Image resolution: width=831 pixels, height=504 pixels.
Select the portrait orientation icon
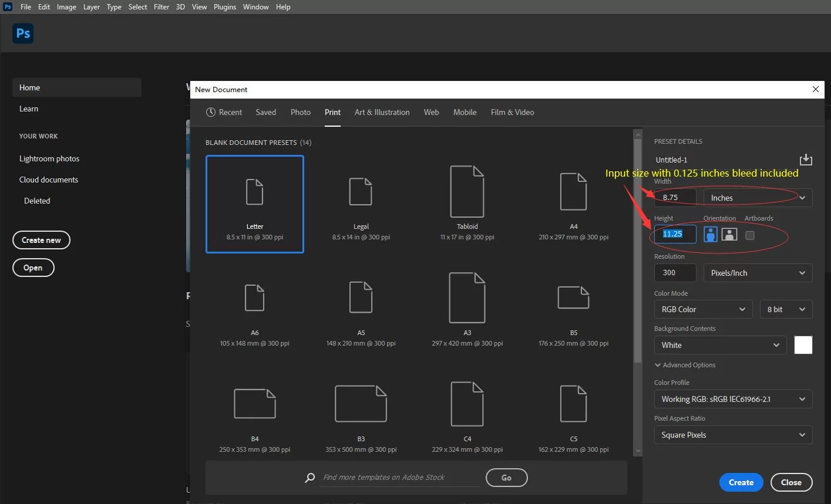click(x=711, y=234)
